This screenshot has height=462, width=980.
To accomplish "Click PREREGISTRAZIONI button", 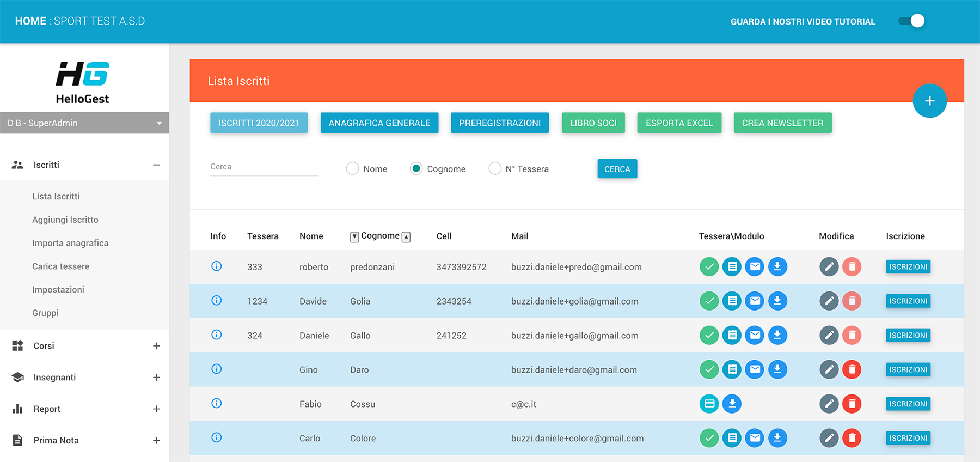I will 500,123.
